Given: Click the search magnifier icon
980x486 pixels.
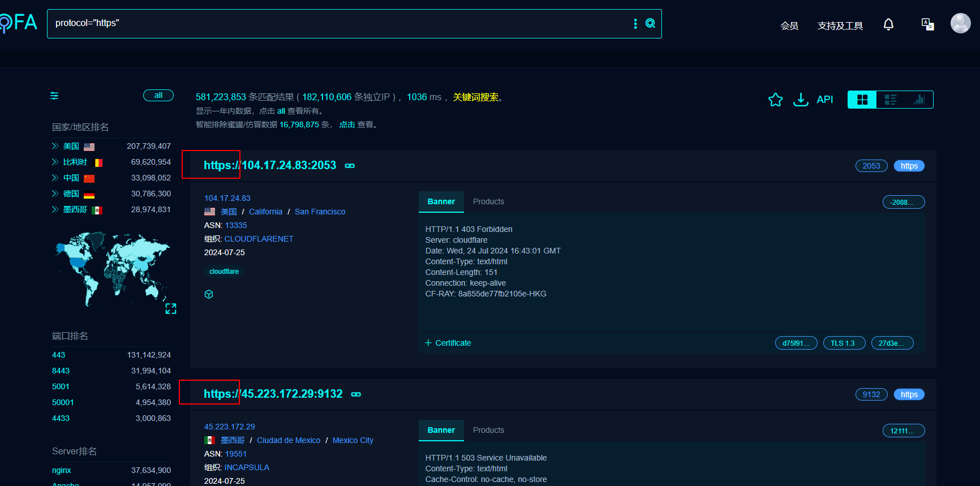Looking at the screenshot, I should pyautogui.click(x=650, y=23).
